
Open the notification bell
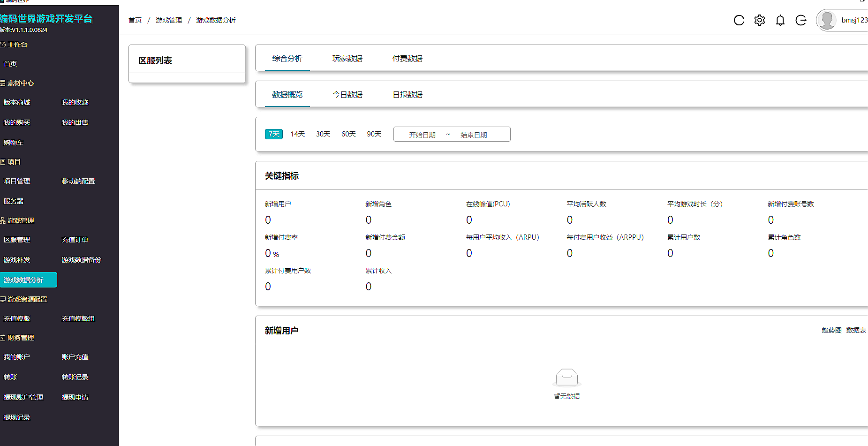780,20
